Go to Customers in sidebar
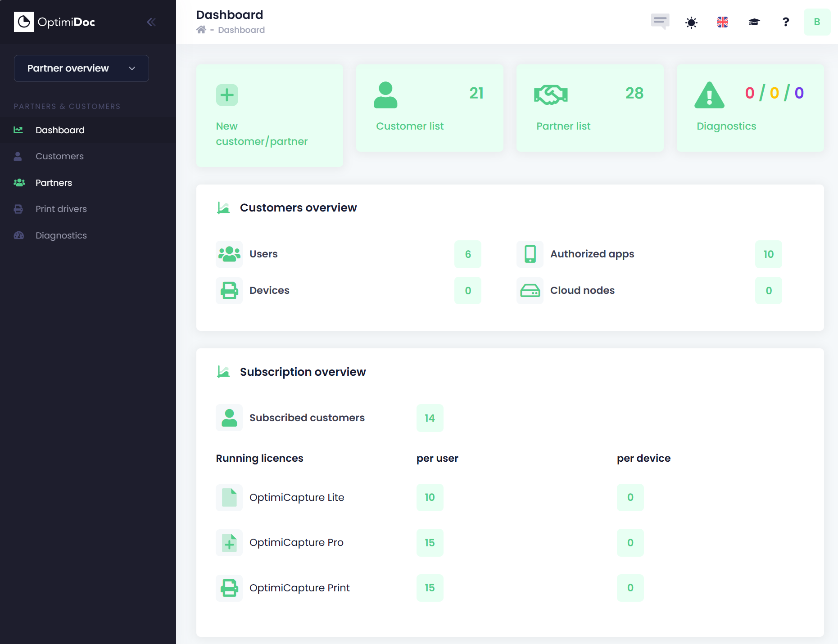This screenshot has width=838, height=644. point(59,156)
